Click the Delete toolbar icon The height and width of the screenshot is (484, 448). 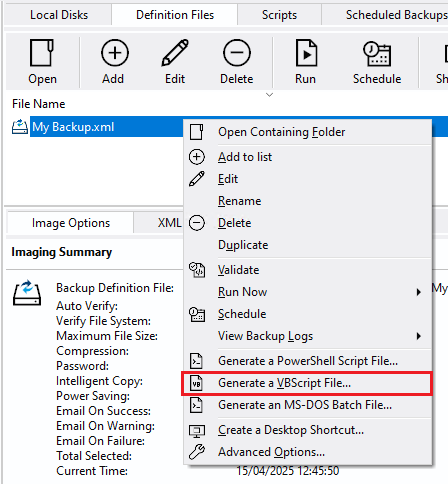point(237,53)
